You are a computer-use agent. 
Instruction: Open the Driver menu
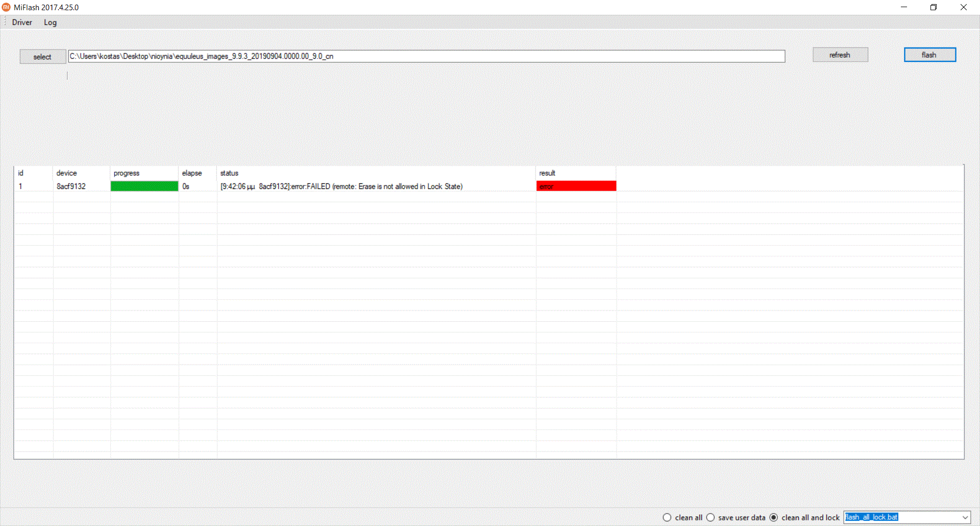point(22,22)
